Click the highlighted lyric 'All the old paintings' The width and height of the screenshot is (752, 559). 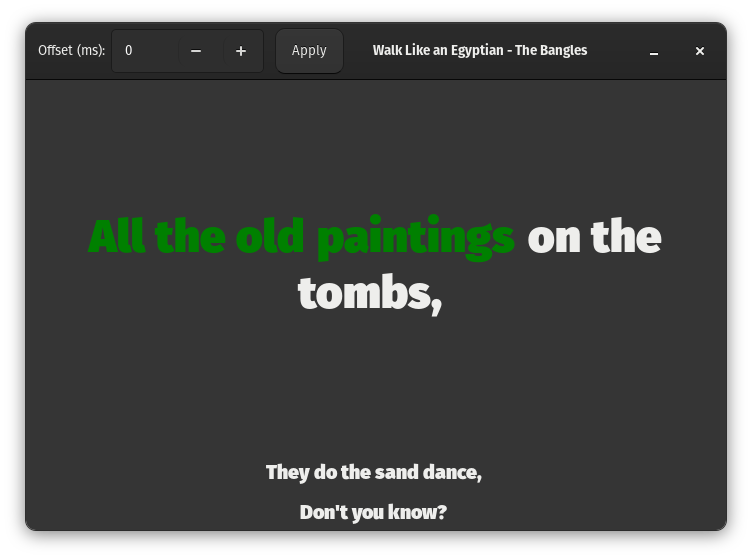302,237
